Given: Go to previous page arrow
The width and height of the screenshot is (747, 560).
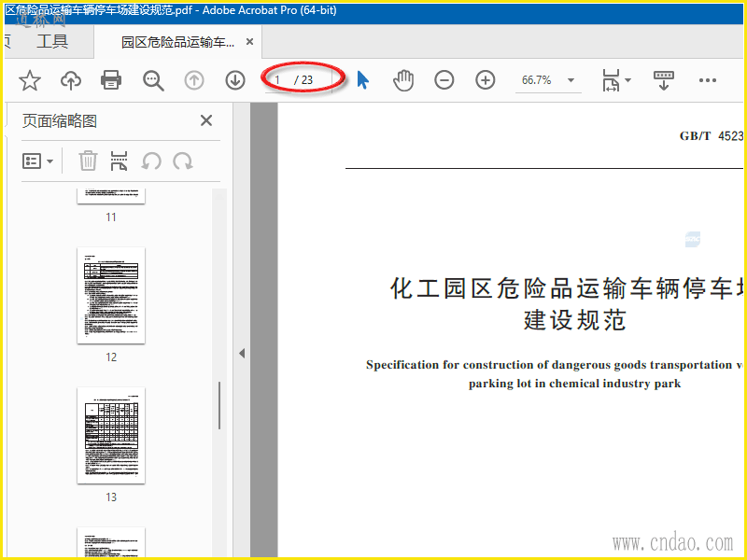Looking at the screenshot, I should pyautogui.click(x=194, y=80).
